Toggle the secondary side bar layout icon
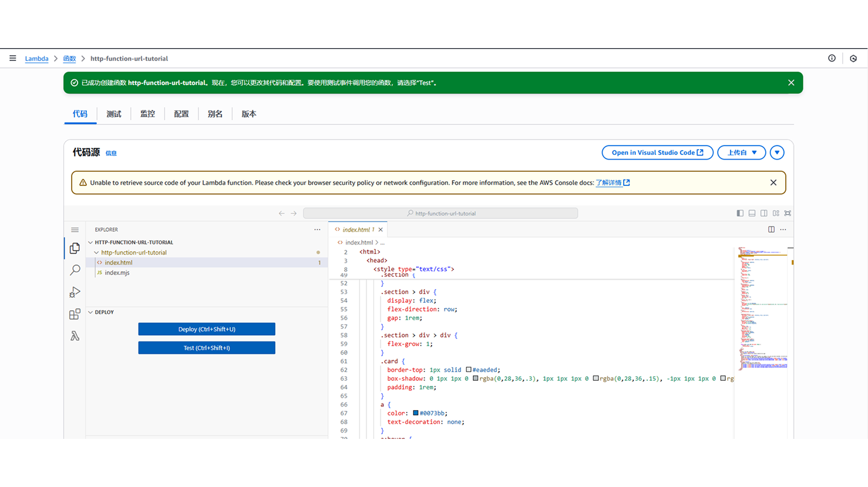The image size is (868, 487). pyautogui.click(x=764, y=214)
